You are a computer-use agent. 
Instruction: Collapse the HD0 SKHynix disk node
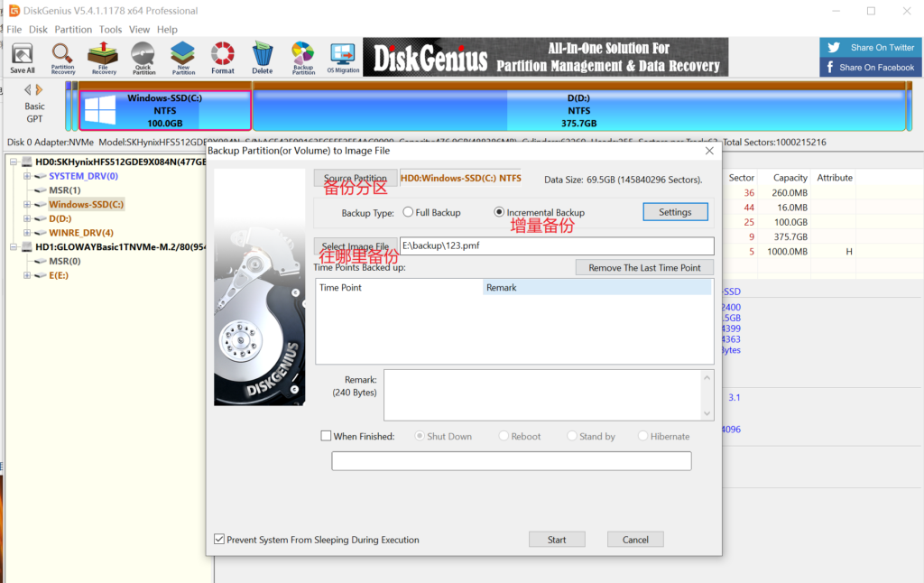pyautogui.click(x=14, y=162)
